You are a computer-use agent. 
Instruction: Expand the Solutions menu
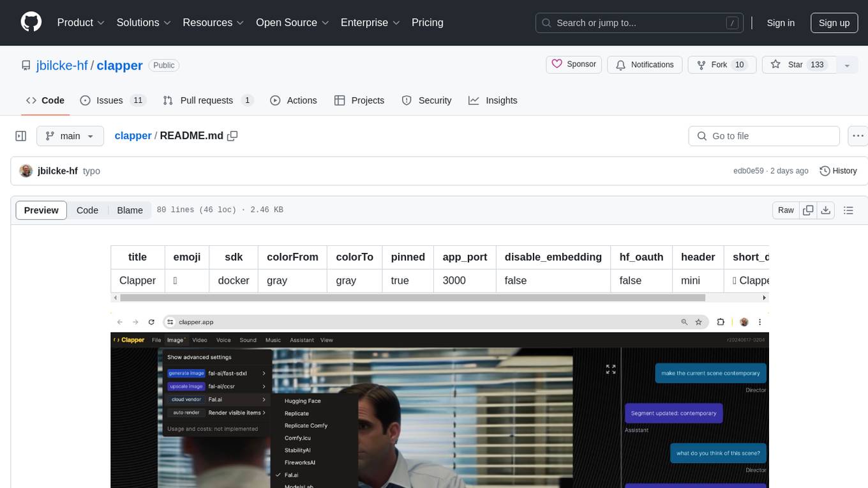tap(144, 22)
